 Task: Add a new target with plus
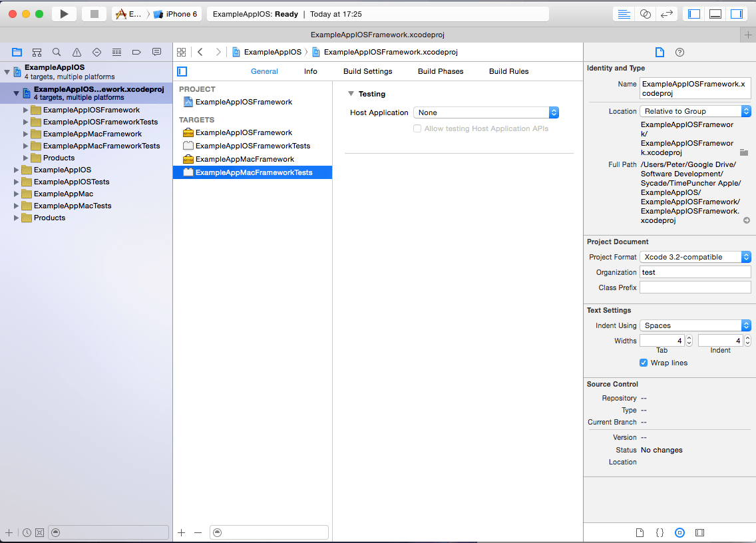point(181,532)
